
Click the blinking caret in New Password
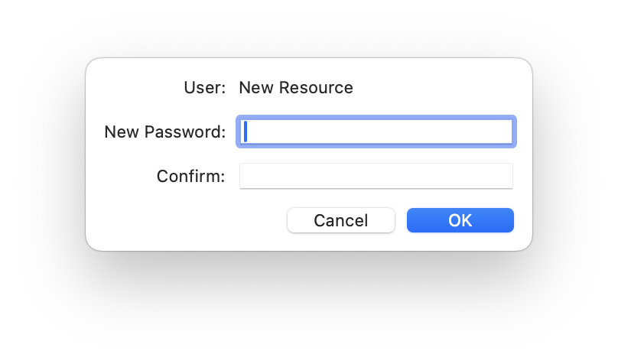click(246, 132)
